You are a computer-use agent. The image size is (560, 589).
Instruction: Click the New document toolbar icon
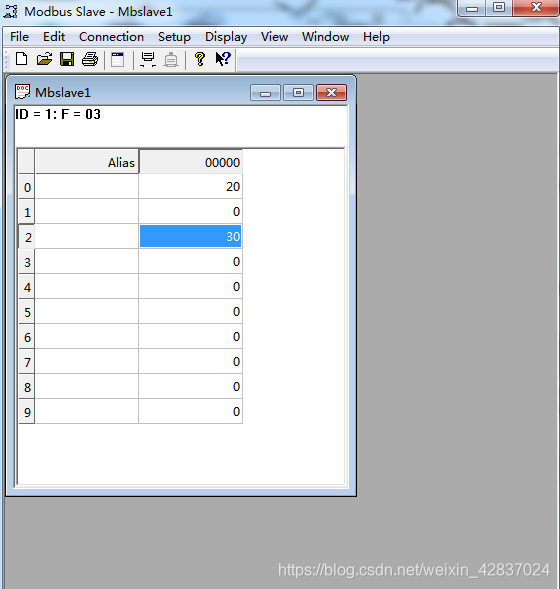[x=21, y=59]
